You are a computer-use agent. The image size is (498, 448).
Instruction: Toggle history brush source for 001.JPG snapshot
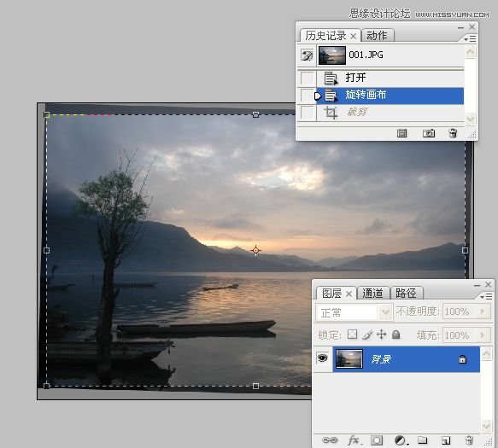[x=308, y=55]
